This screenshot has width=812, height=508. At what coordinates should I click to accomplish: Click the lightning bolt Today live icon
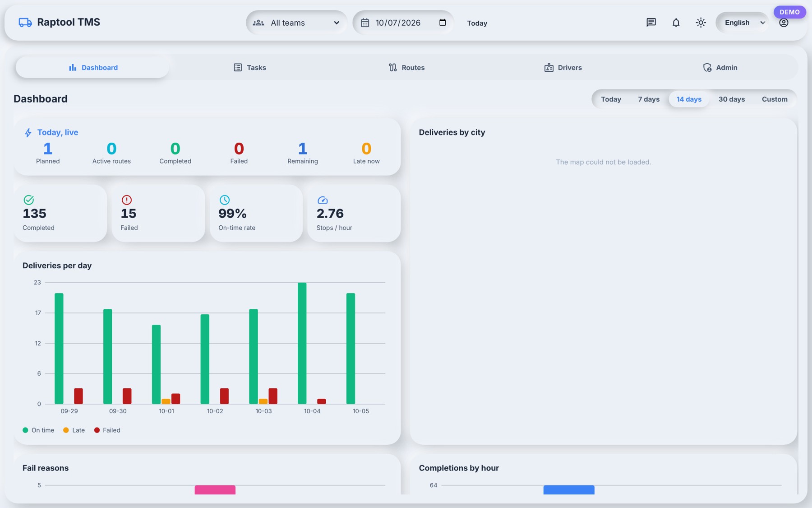point(28,132)
